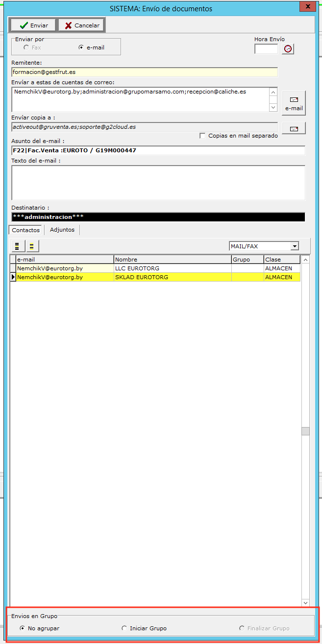
Task: Click the Texto del e-mail text area
Action: pyautogui.click(x=158, y=183)
